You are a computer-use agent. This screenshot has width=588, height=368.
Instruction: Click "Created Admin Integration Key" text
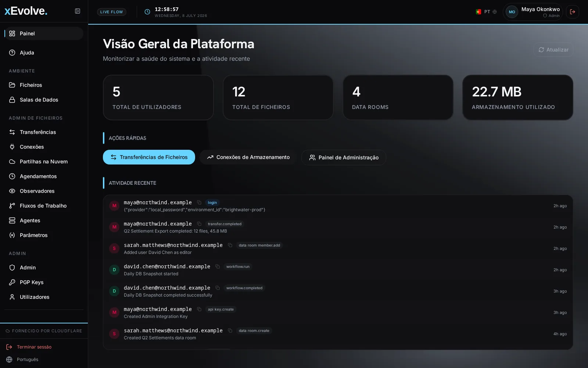pos(156,316)
